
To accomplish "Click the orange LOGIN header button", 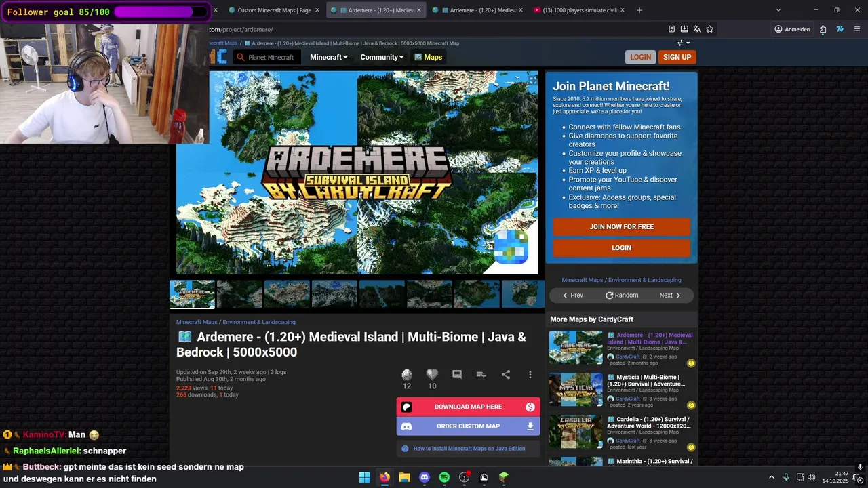I will (640, 57).
